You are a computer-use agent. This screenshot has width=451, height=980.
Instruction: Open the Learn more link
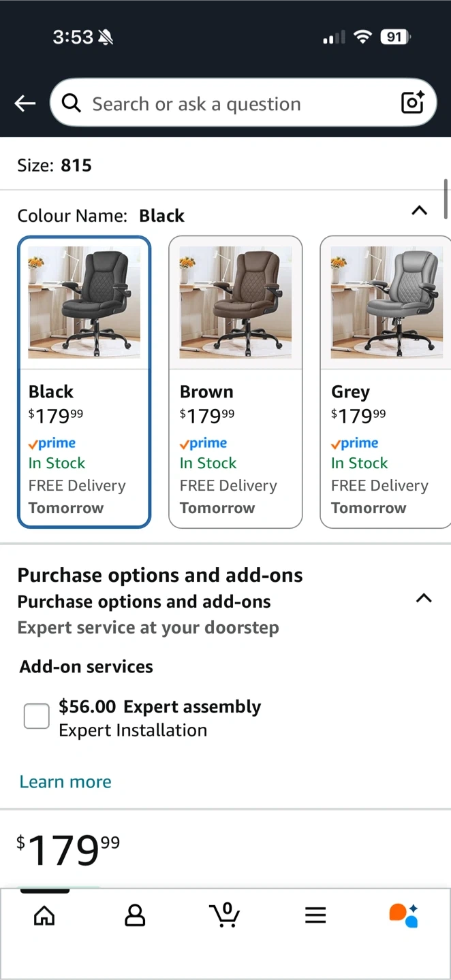tap(65, 782)
